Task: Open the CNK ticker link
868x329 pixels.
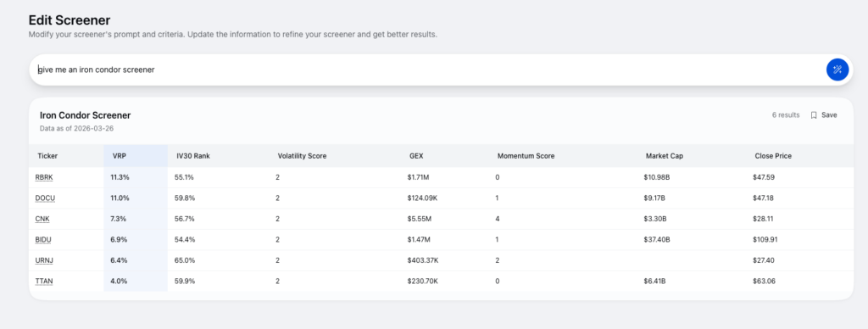Action: (42, 219)
